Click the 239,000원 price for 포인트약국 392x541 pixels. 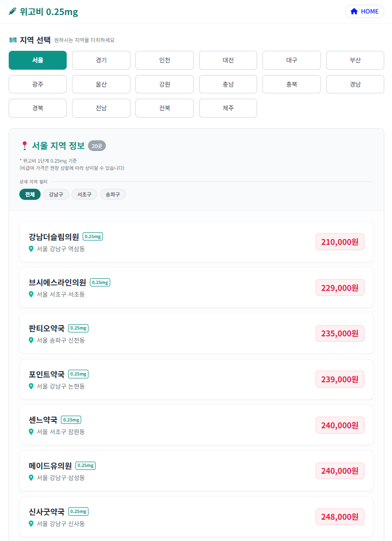pyautogui.click(x=339, y=379)
